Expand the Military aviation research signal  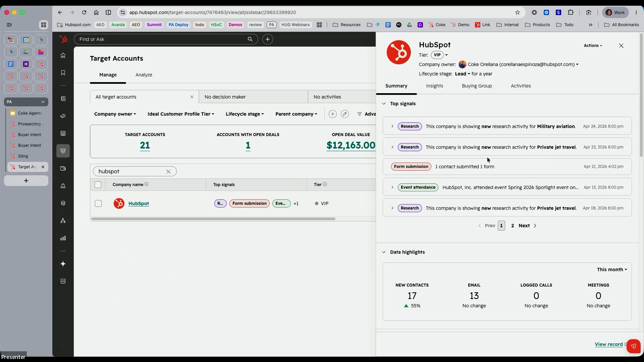click(x=392, y=126)
